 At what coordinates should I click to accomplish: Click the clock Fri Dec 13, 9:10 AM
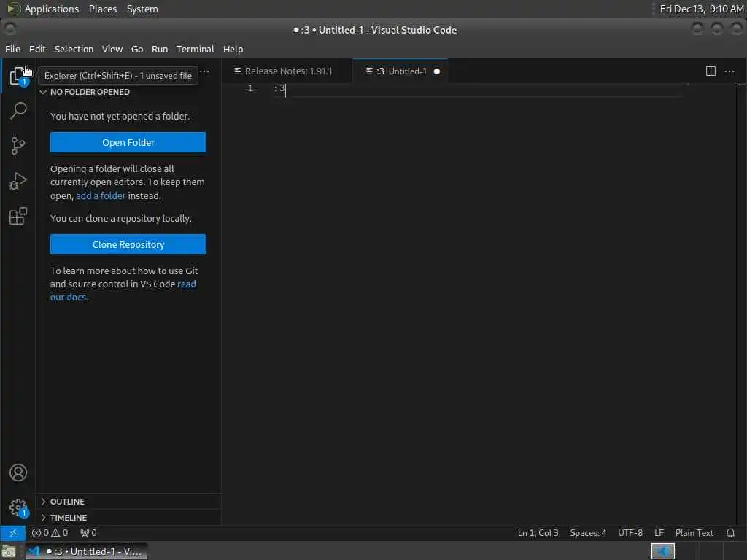(x=701, y=9)
